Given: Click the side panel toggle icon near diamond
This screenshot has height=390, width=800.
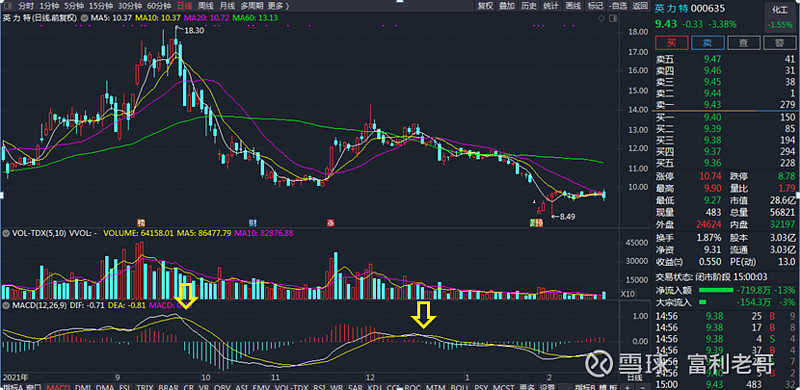Looking at the screenshot, I should pyautogui.click(x=612, y=18).
